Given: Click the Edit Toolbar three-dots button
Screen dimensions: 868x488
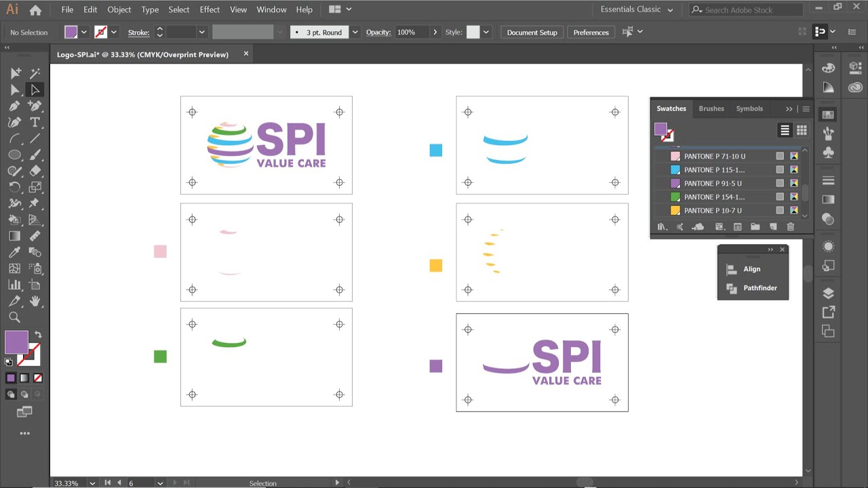Looking at the screenshot, I should pos(24,433).
